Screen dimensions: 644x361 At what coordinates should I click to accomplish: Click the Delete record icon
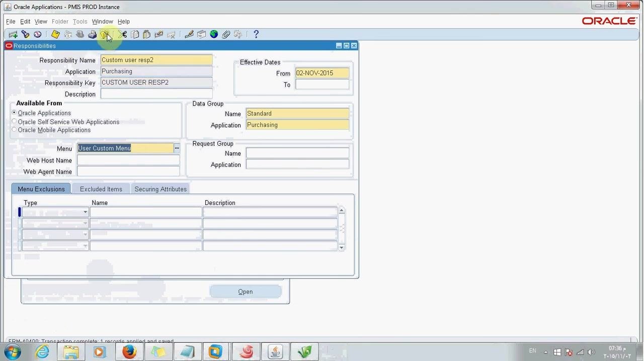pos(171,34)
